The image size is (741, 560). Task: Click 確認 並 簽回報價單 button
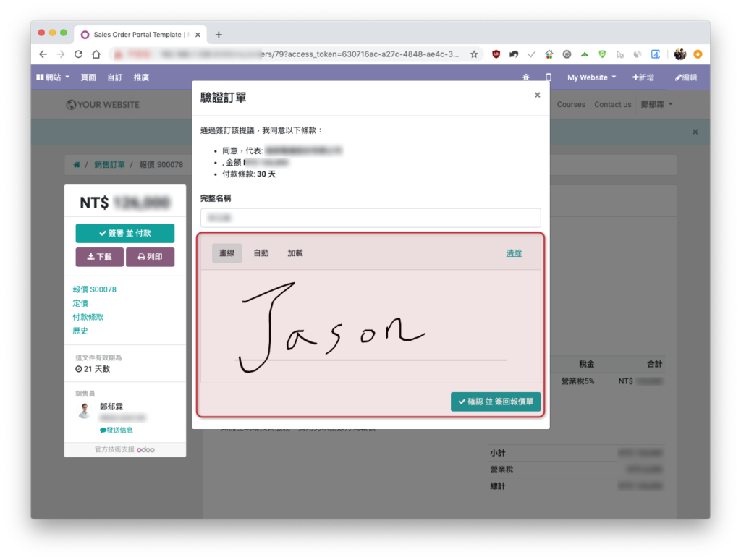tap(496, 402)
